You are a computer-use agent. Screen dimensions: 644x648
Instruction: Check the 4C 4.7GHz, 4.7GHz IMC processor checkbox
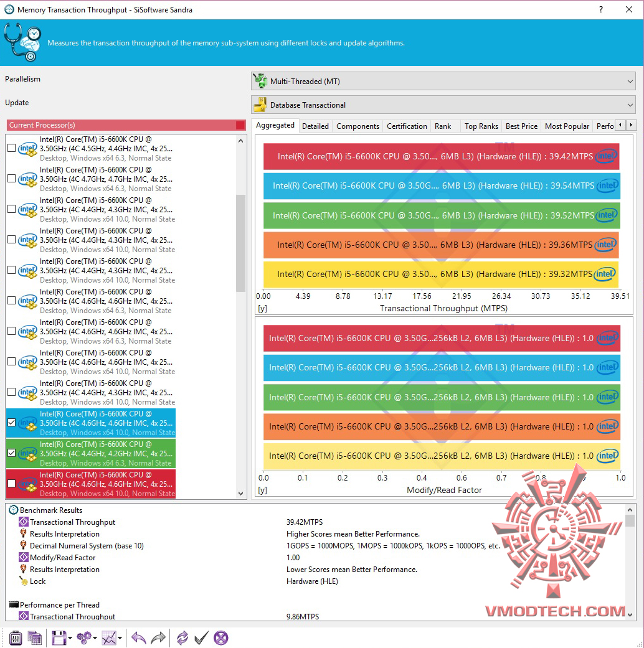point(12,178)
